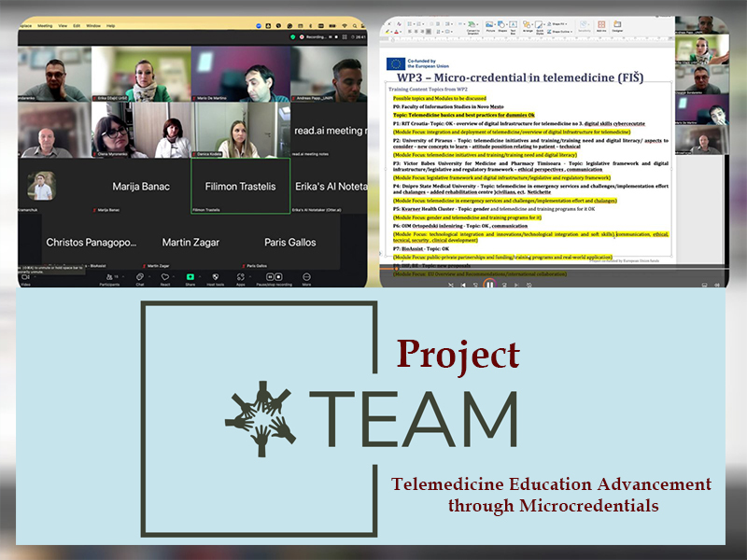Open the Chat panel
This screenshot has height=560, width=747.
(x=140, y=276)
